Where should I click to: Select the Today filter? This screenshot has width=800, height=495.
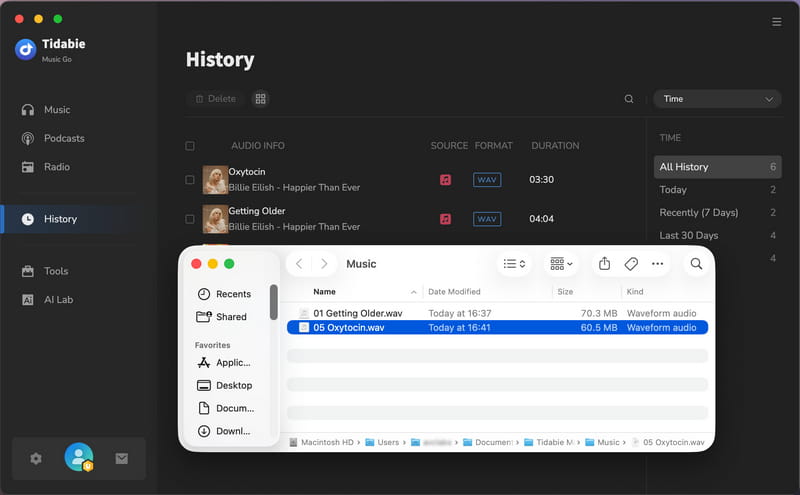717,190
